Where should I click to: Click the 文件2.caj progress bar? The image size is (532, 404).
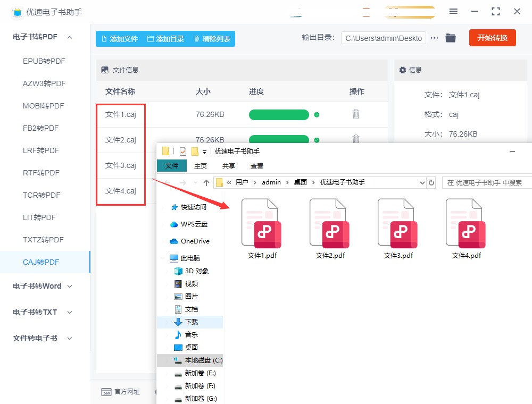tap(279, 139)
